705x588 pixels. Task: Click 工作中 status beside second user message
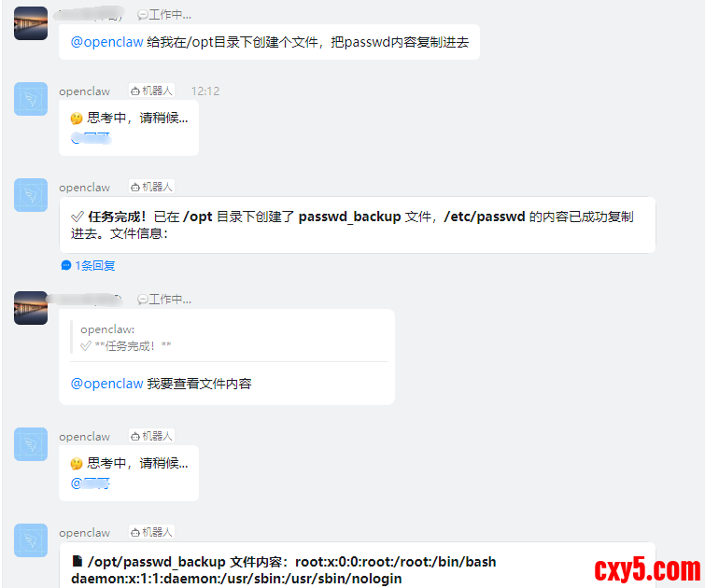click(x=164, y=300)
